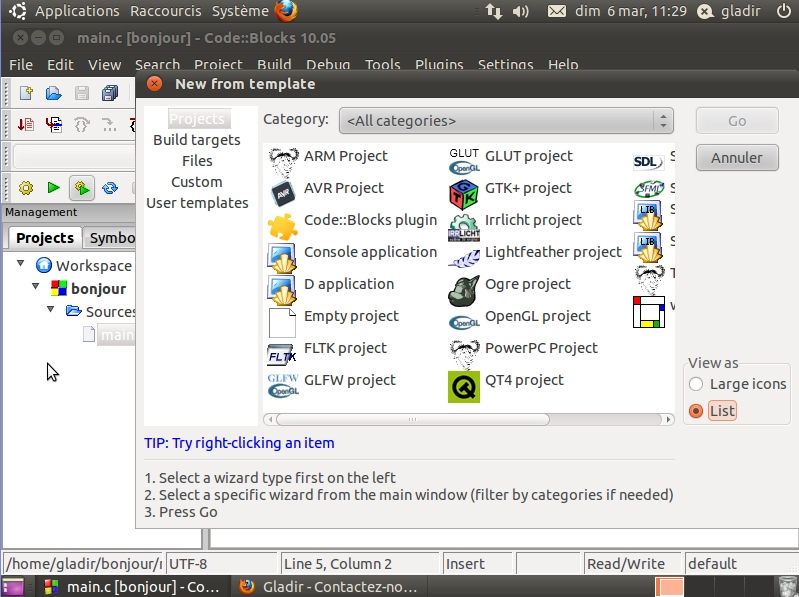Choose Build targets wizard type
The height and width of the screenshot is (597, 799).
click(x=196, y=140)
